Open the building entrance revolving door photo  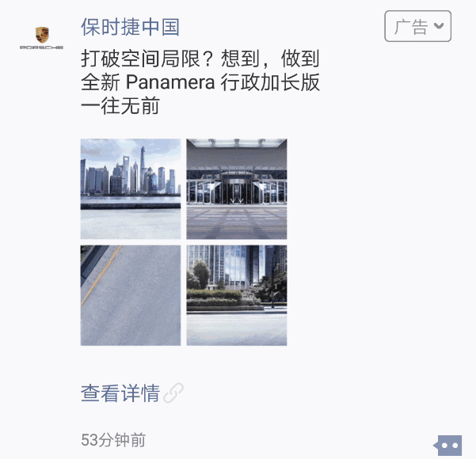pyautogui.click(x=237, y=189)
